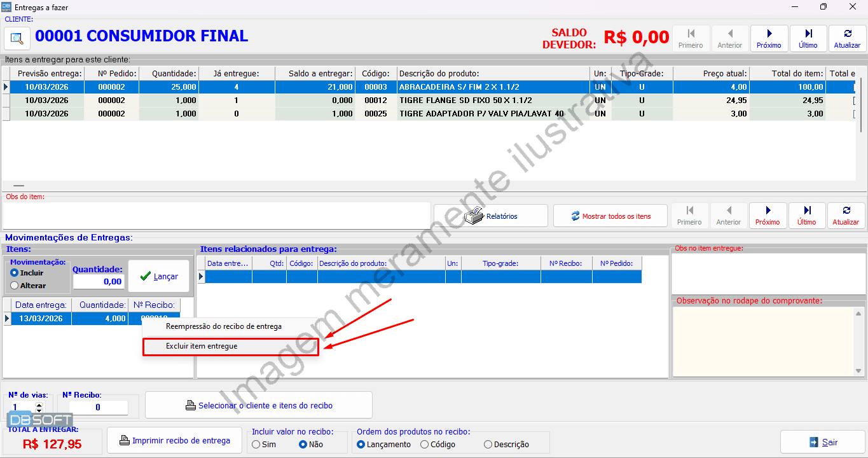This screenshot has height=458, width=868.
Task: Choose Reimpressão do recibo de entrega
Action: 223,326
